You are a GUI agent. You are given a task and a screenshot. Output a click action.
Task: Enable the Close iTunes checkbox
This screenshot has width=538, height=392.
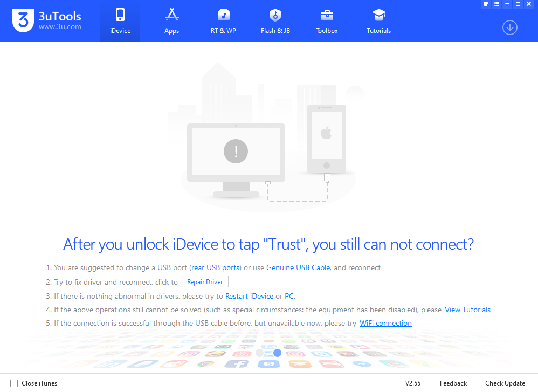point(14,383)
